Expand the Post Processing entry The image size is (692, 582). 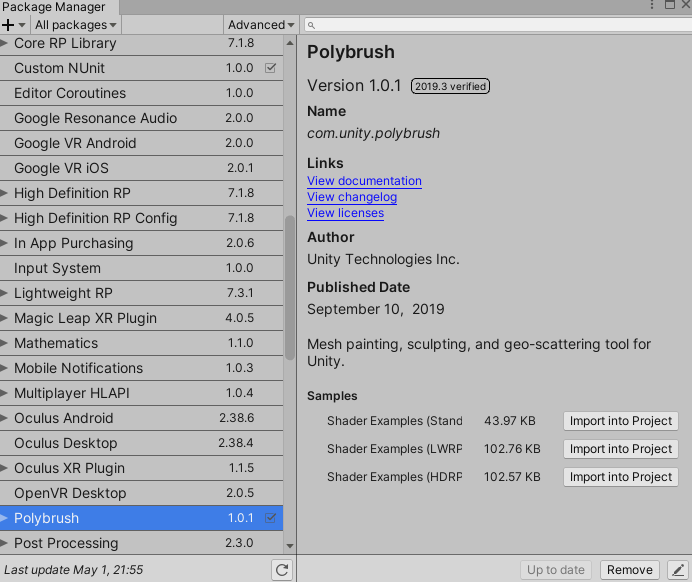pyautogui.click(x=4, y=543)
